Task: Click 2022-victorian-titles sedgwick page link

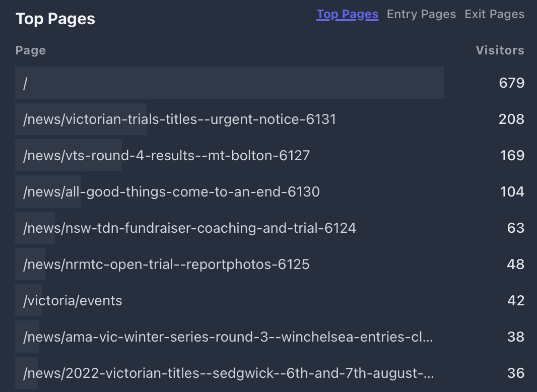Action: coord(228,373)
